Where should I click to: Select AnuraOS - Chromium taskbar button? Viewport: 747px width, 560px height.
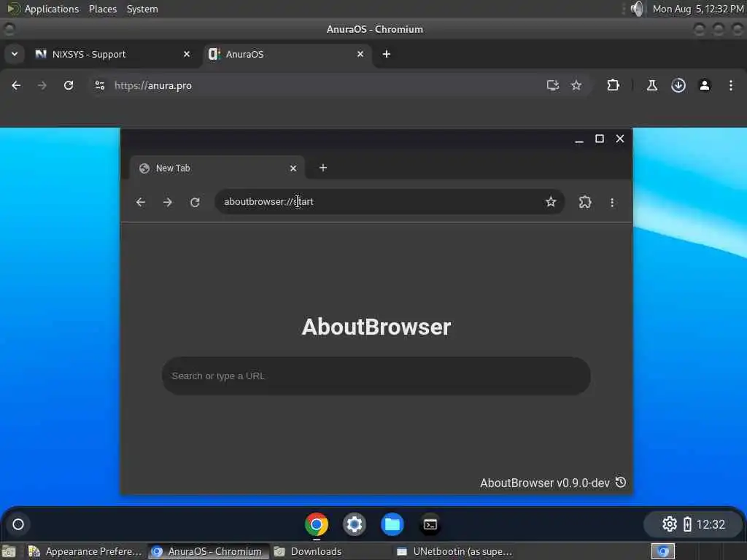pyautogui.click(x=208, y=551)
